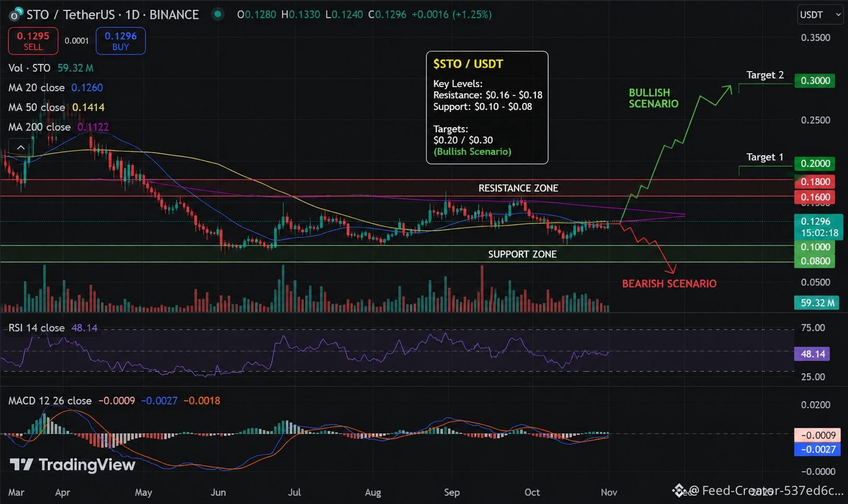
Task: Click the 0.1295 SELL button
Action: click(33, 41)
